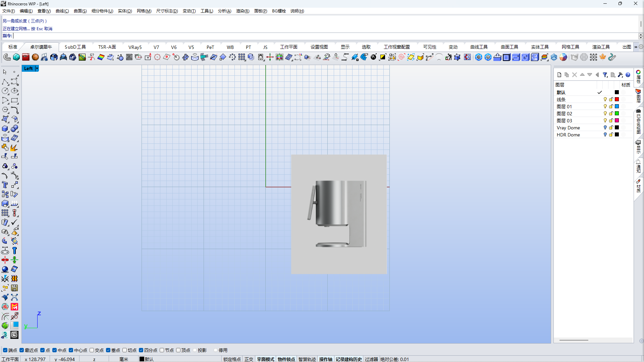Screen dimensions: 644x362
Task: Click the spiral G icon in sidebar
Action: tap(14, 335)
